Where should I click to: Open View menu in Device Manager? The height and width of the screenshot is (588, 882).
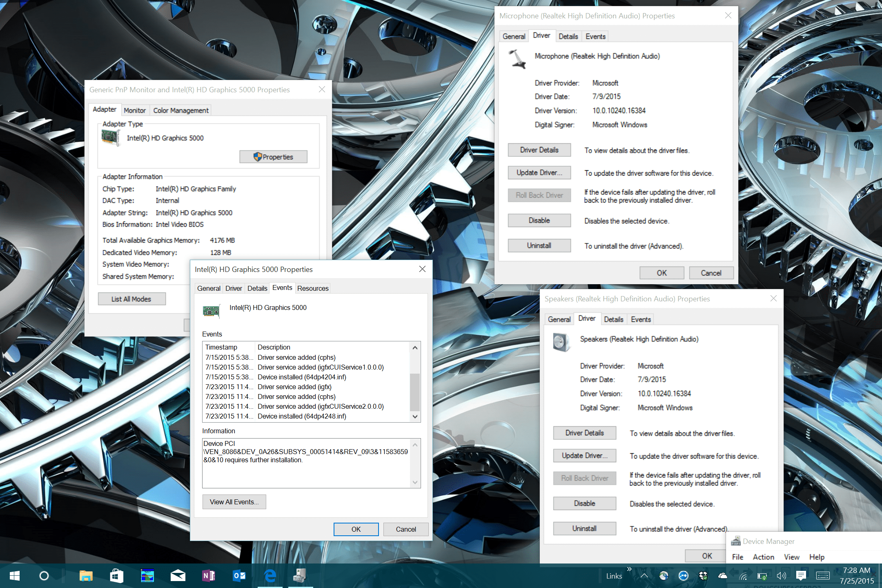(x=791, y=557)
